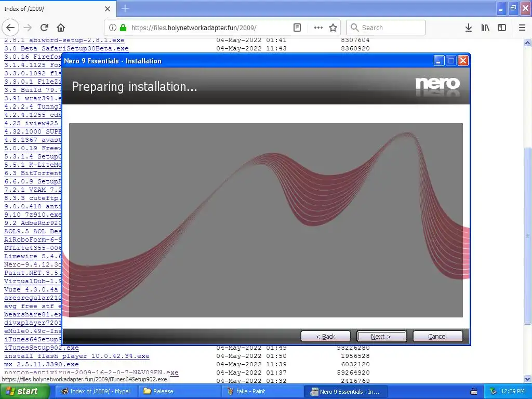
Task: Click the keyboard tray icon
Action: tap(474, 392)
